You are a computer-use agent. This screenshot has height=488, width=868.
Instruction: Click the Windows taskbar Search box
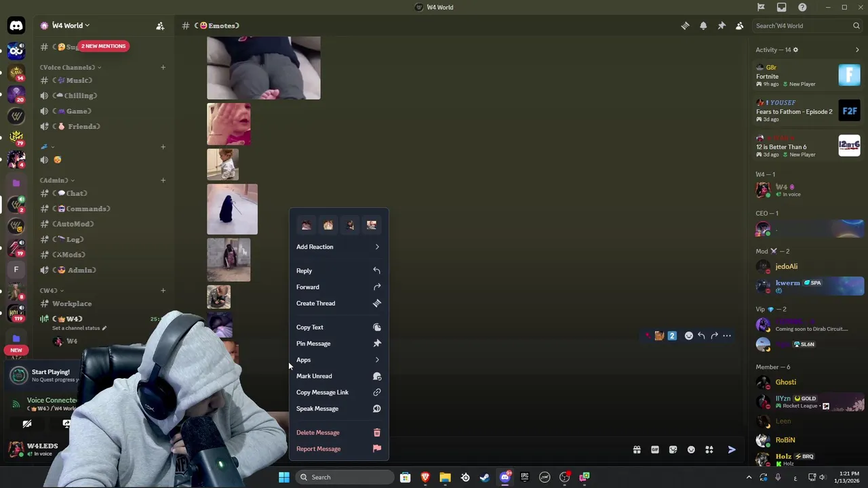click(x=344, y=477)
